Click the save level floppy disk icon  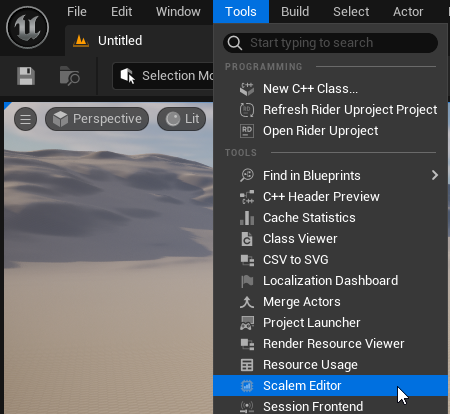26,76
